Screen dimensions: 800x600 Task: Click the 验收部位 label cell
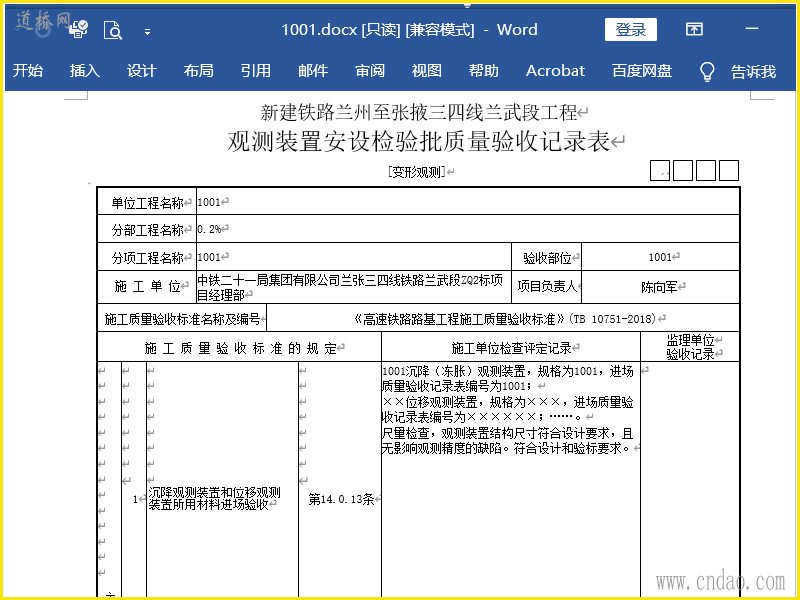pos(546,258)
